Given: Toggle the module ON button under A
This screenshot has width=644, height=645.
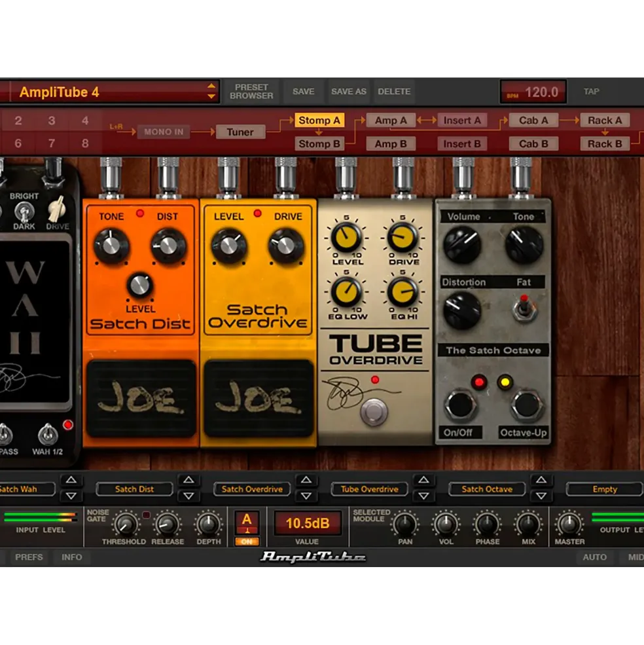Looking at the screenshot, I should (247, 542).
